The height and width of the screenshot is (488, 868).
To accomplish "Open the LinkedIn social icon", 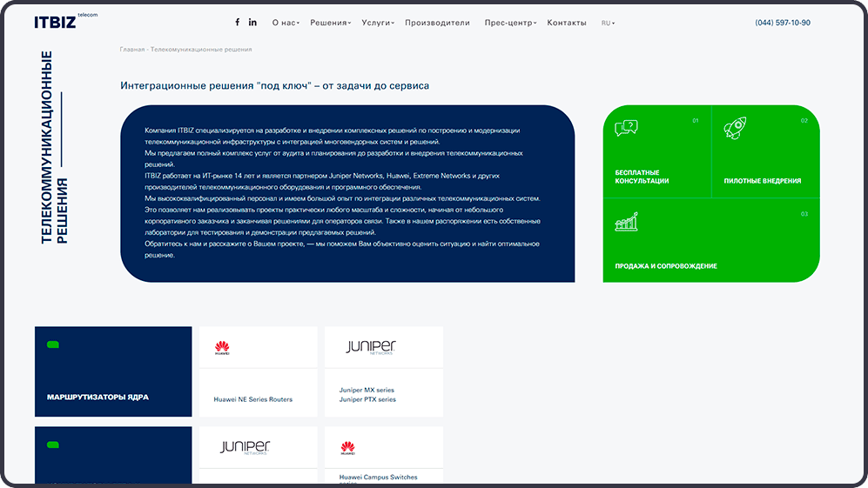I will (x=252, y=23).
